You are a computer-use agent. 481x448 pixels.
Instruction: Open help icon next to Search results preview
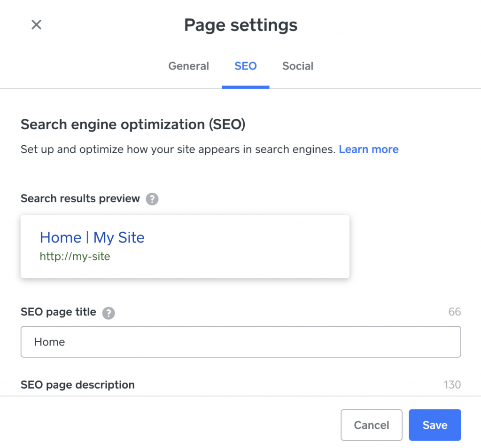(152, 199)
